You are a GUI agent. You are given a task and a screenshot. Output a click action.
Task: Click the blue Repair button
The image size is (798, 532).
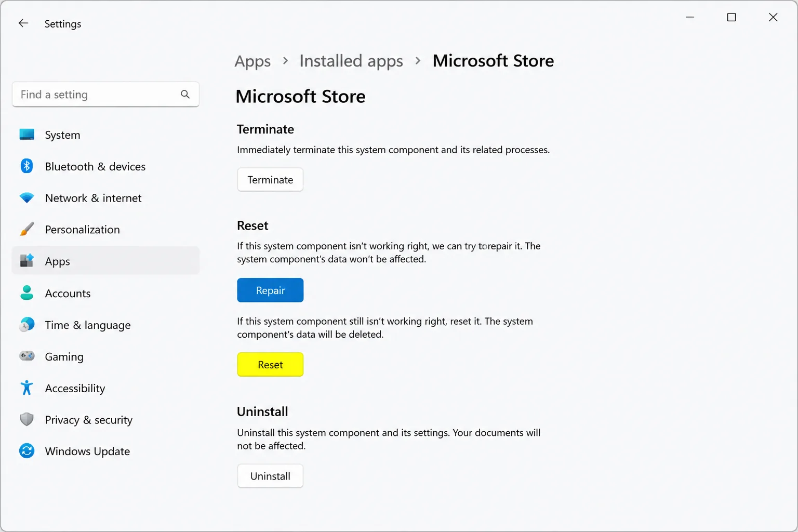pyautogui.click(x=270, y=290)
